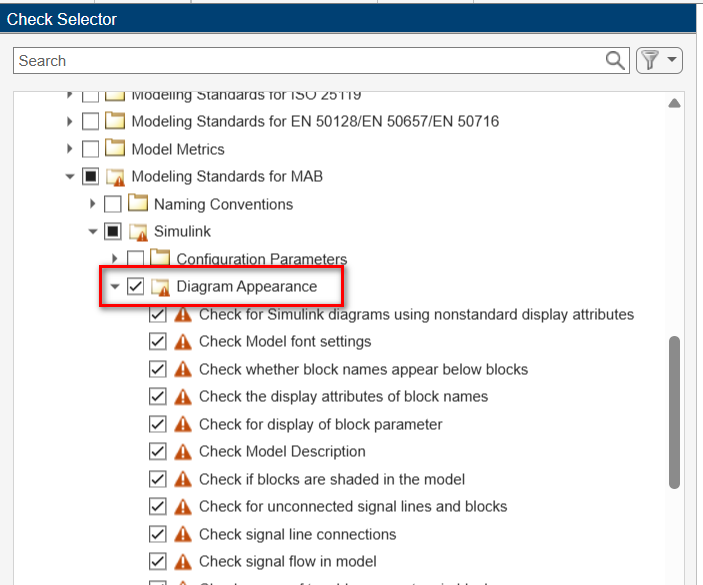
Task: Uncheck the Diagram Appearance checkbox
Action: [x=135, y=286]
